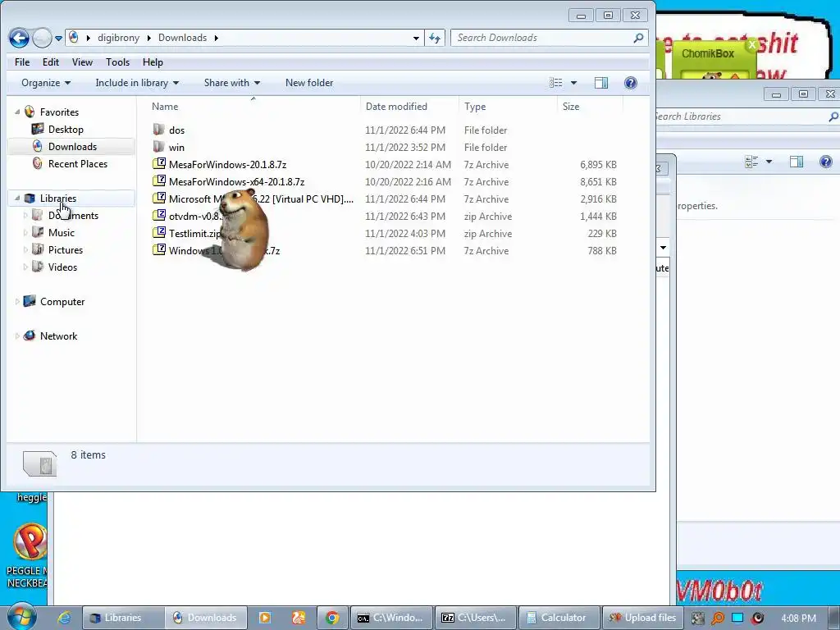
Task: Select the MesaForWindows-20.1.8.7z archive icon
Action: (x=158, y=164)
